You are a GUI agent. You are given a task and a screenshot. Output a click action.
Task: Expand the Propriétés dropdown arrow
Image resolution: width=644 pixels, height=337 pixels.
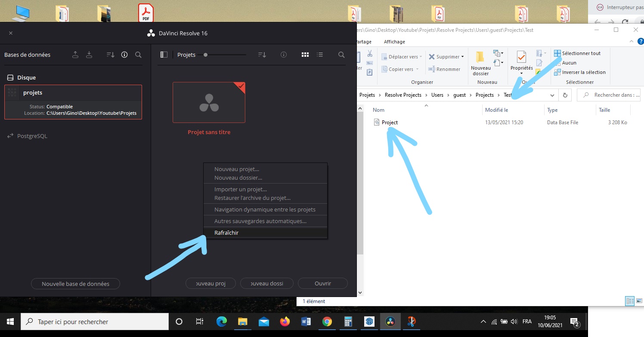pos(521,73)
